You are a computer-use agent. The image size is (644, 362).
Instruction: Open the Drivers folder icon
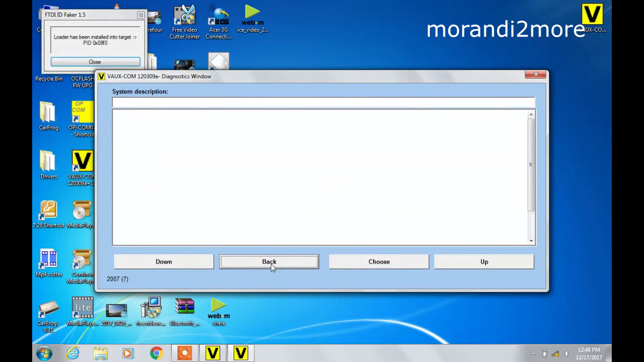click(48, 164)
